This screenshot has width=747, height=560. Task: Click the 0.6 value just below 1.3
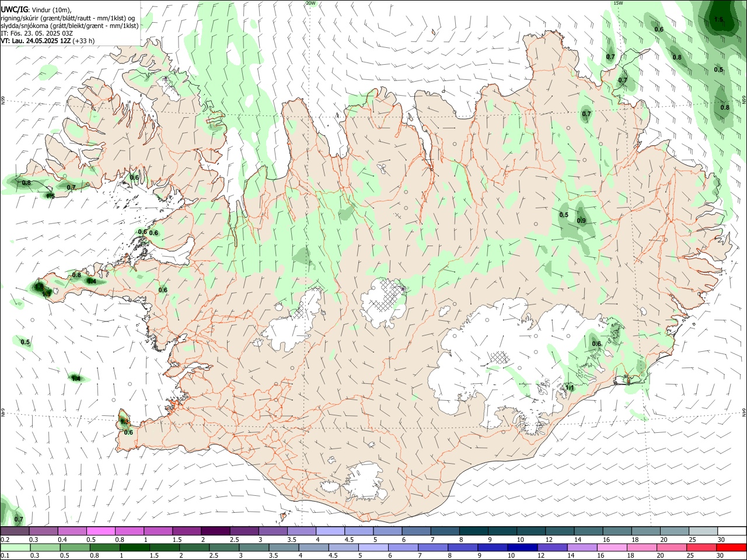click(129, 432)
